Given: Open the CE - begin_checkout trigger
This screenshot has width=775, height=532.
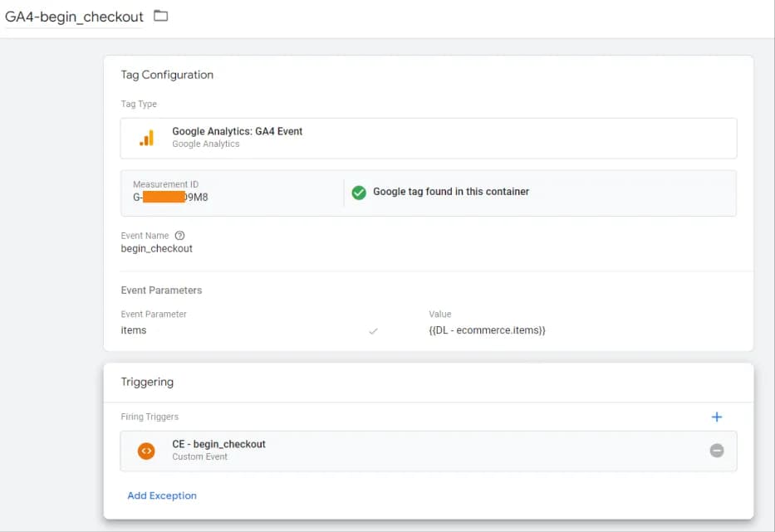Looking at the screenshot, I should pyautogui.click(x=429, y=451).
